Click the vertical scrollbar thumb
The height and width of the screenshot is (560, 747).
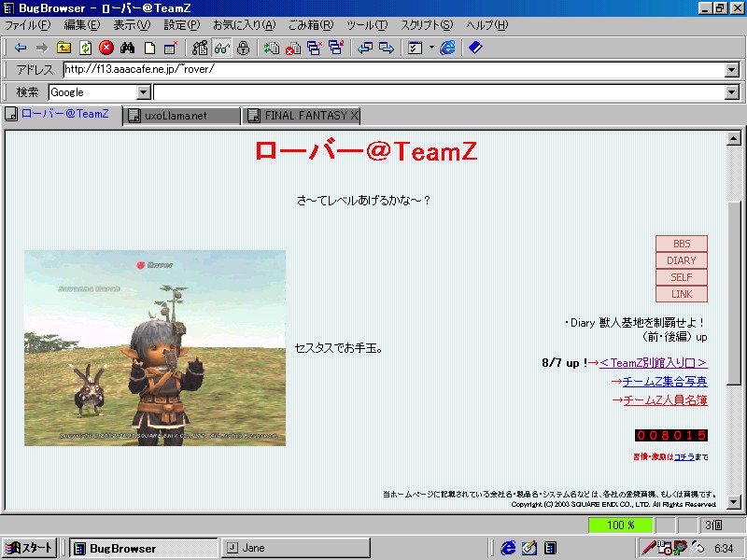[x=733, y=293]
